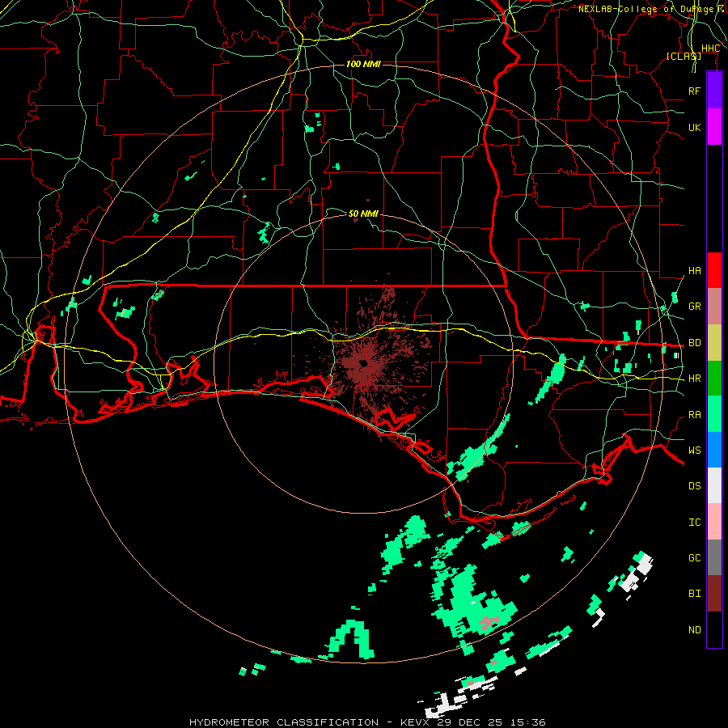Click the IC legend label

pyautogui.click(x=694, y=522)
